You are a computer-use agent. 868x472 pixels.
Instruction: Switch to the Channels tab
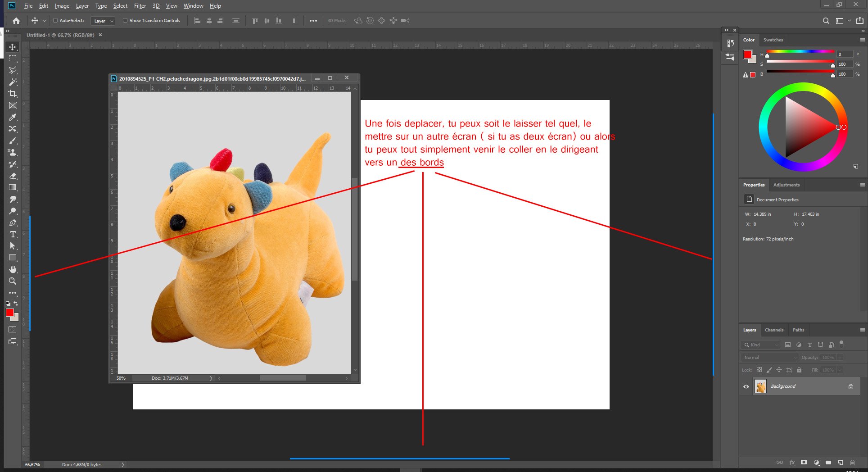(774, 330)
